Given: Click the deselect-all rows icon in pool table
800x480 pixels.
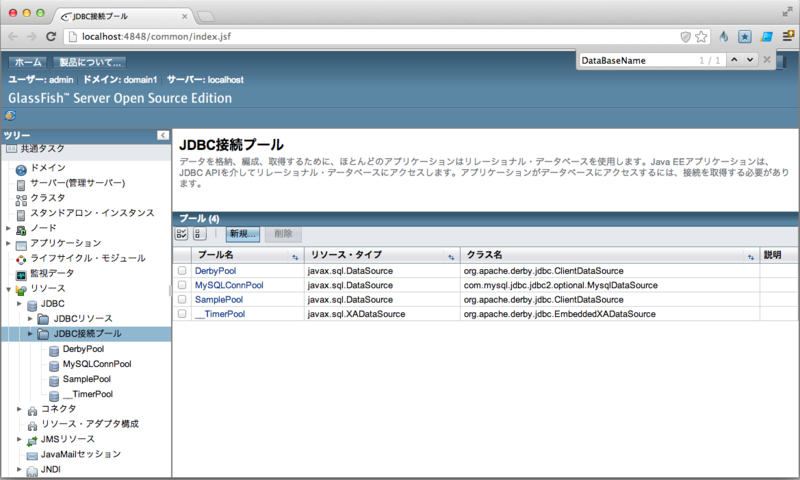Looking at the screenshot, I should pos(199,233).
